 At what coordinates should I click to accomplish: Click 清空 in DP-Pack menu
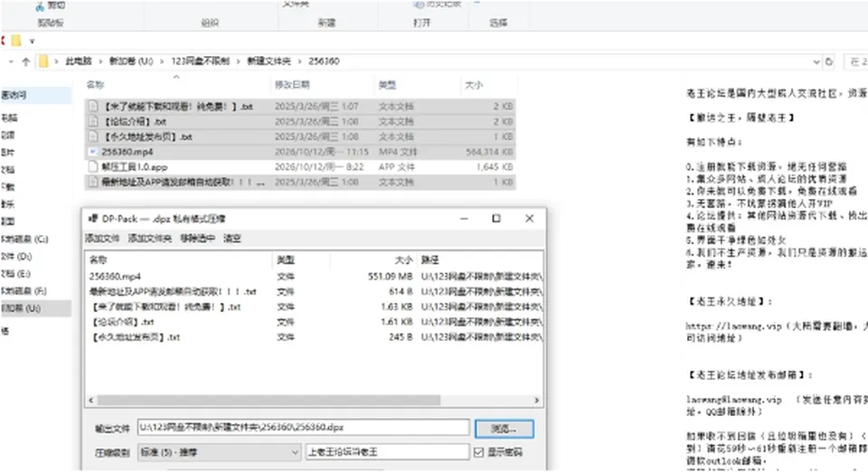(232, 238)
